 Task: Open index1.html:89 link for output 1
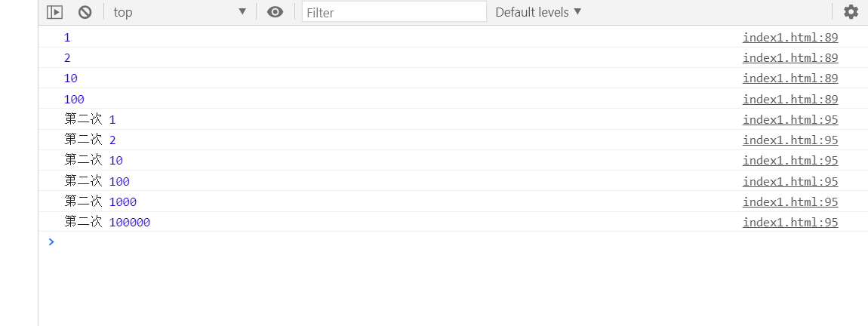pos(790,38)
